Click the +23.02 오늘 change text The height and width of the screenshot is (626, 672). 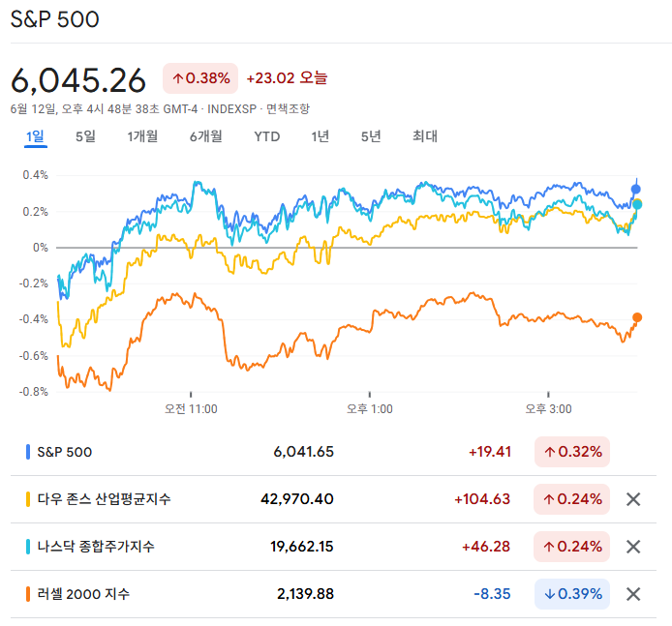[x=287, y=78]
